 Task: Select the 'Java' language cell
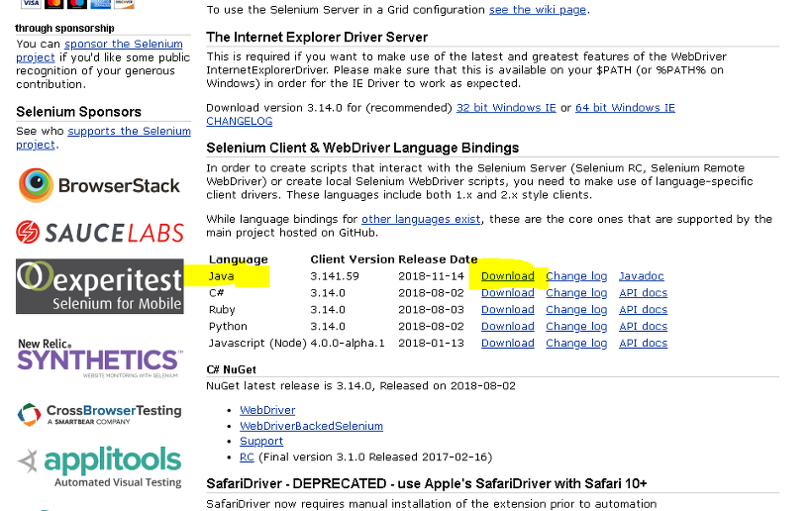pos(221,276)
